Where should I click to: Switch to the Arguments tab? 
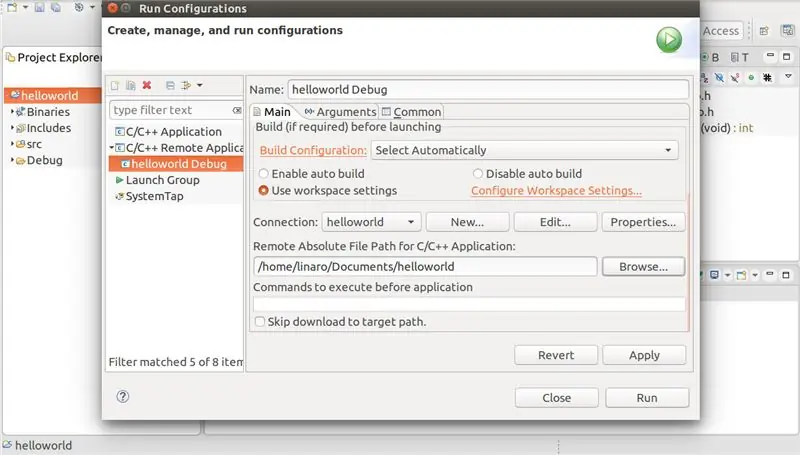pos(340,112)
